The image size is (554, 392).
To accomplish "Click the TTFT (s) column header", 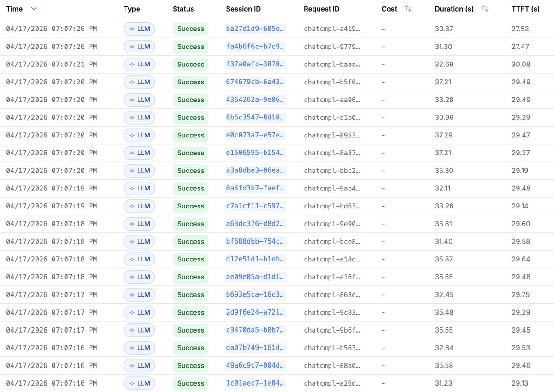I will [525, 9].
